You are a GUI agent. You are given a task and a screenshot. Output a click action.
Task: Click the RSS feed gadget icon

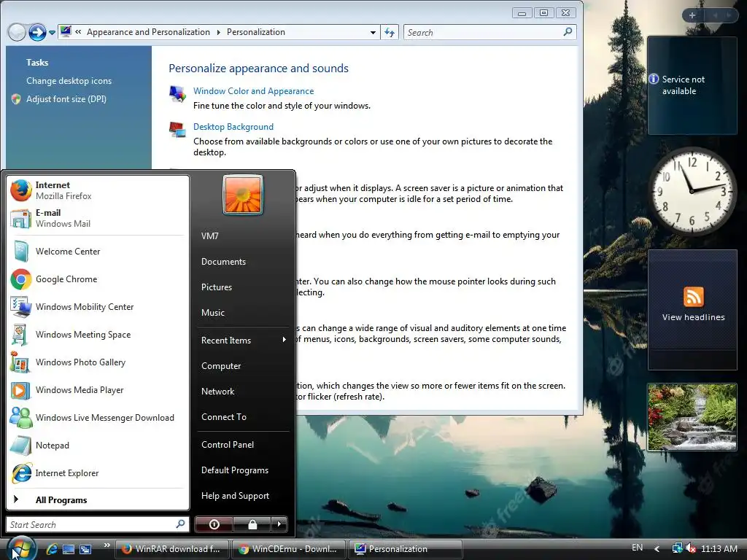tap(693, 297)
